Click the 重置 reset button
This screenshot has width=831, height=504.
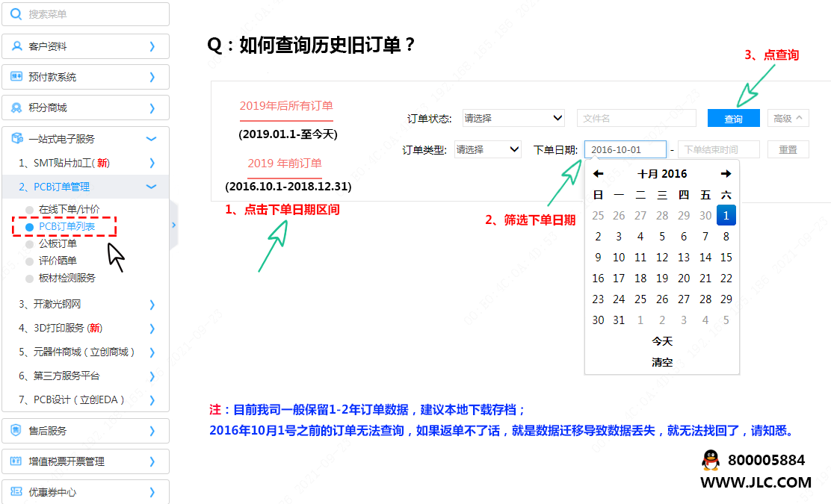(x=788, y=149)
